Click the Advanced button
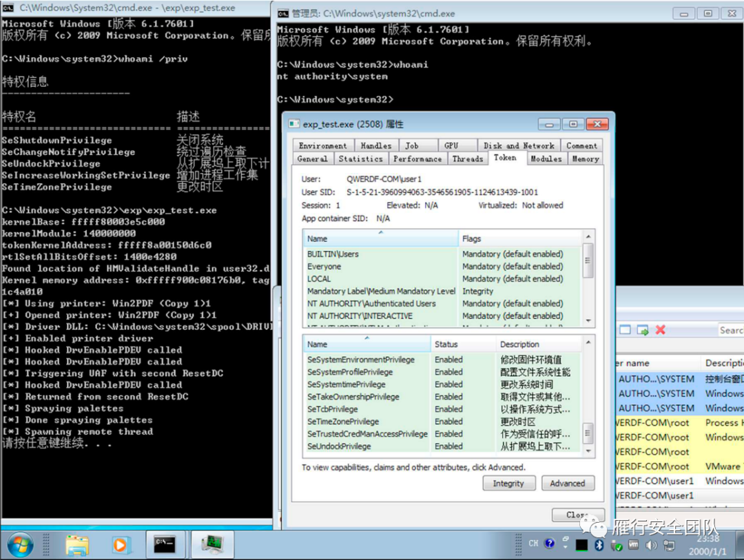 [568, 483]
